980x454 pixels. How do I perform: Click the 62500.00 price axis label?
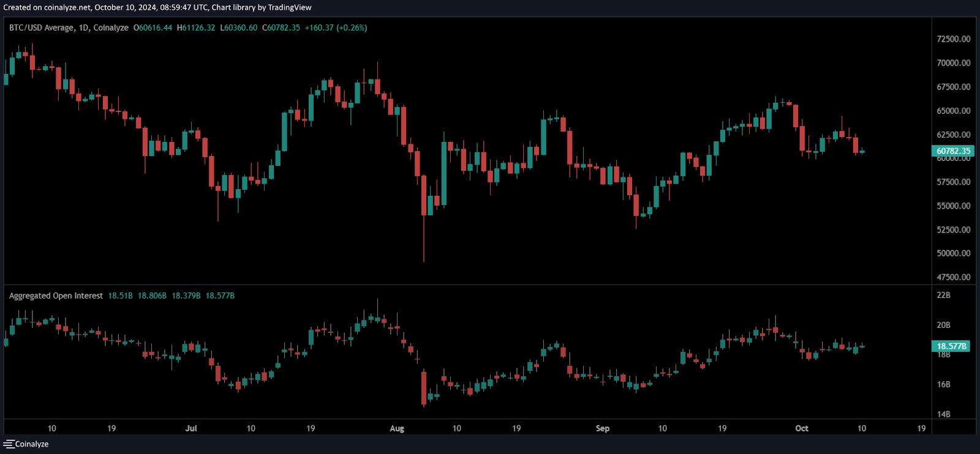pos(954,135)
